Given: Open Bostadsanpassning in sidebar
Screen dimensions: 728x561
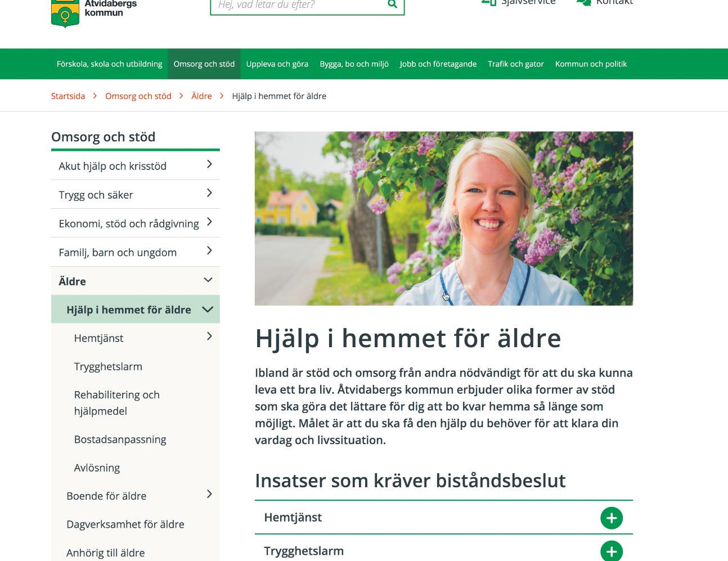Looking at the screenshot, I should (x=120, y=439).
